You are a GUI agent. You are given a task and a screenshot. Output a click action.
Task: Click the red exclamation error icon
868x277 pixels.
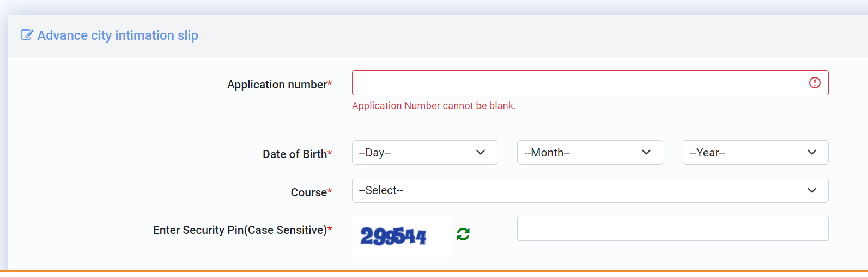click(815, 82)
